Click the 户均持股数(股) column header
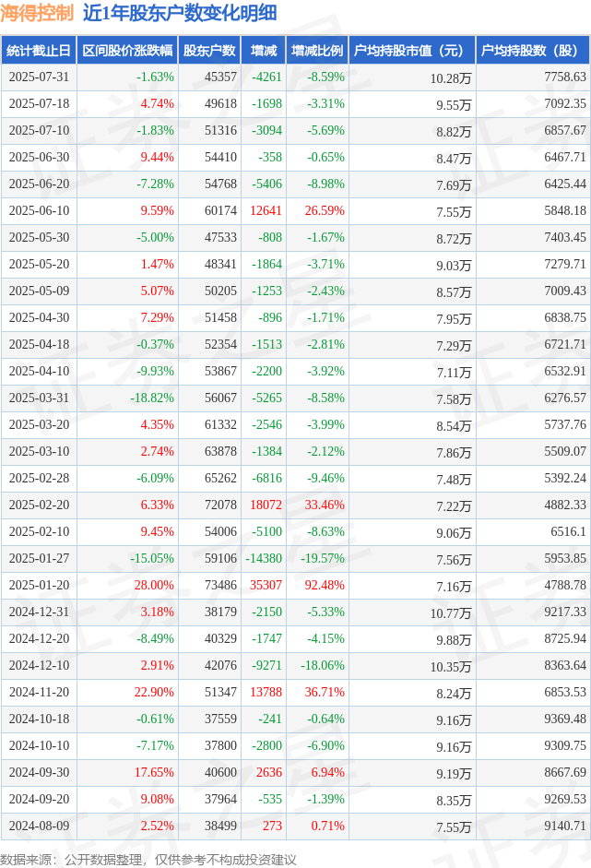Viewport: 591px width, 868px height. pyautogui.click(x=532, y=51)
